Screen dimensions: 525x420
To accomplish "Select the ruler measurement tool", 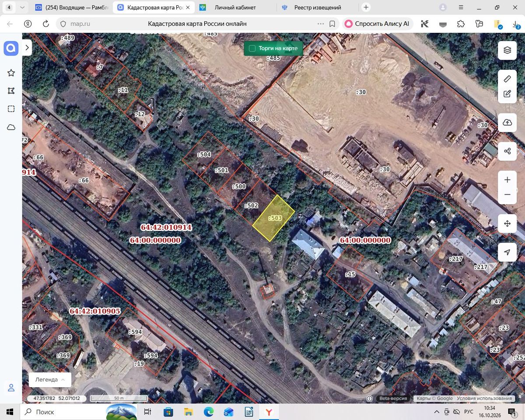I will (x=507, y=79).
